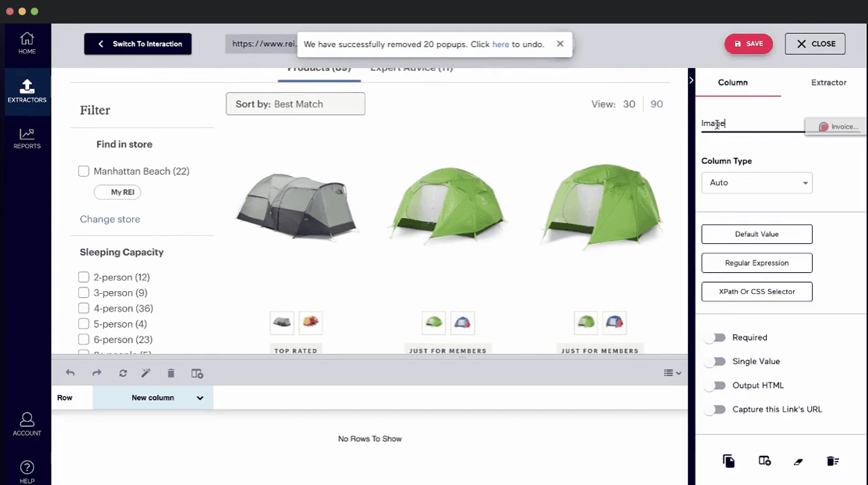Switch to the Column tab
The image size is (868, 485).
[x=732, y=82]
